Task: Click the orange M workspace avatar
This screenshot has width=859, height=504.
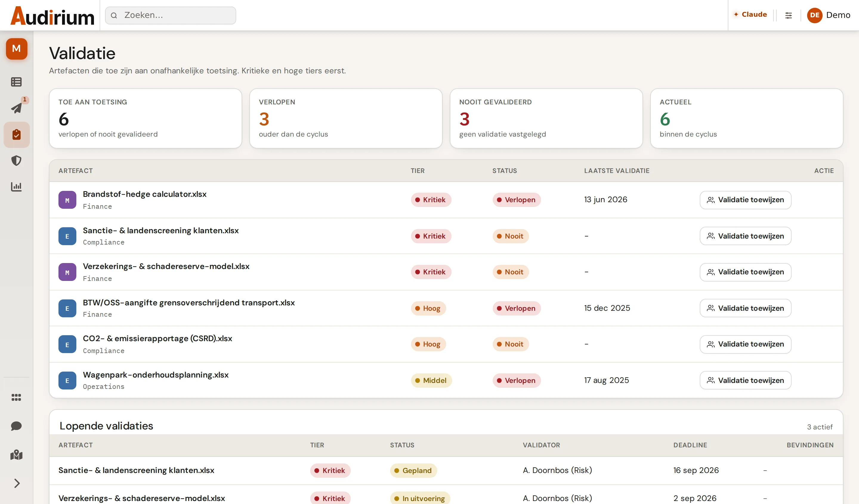Action: 16,49
